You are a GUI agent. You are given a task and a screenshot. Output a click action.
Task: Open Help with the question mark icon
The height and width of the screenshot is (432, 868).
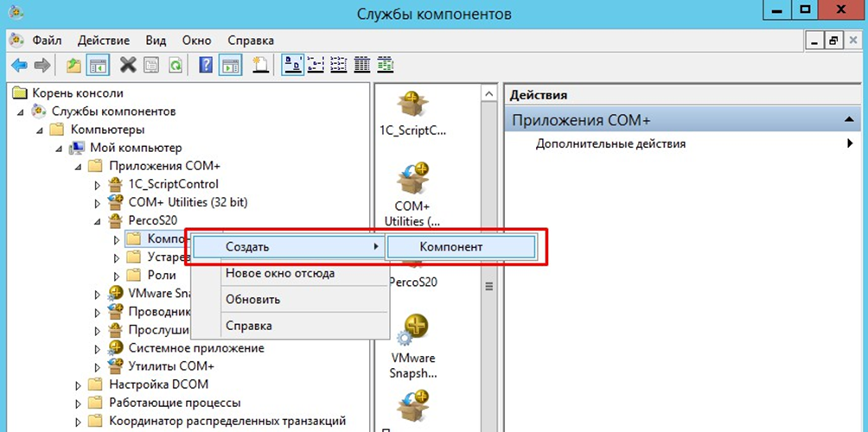coord(206,66)
